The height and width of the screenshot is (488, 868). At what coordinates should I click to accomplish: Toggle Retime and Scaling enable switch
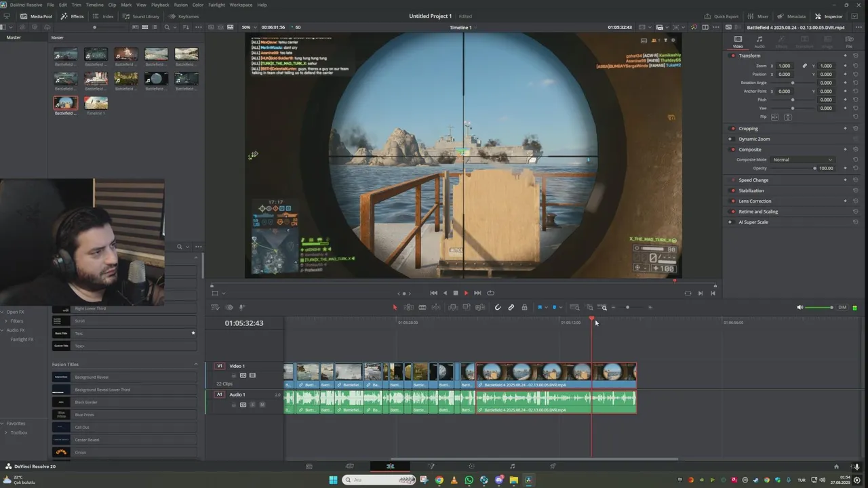point(732,211)
